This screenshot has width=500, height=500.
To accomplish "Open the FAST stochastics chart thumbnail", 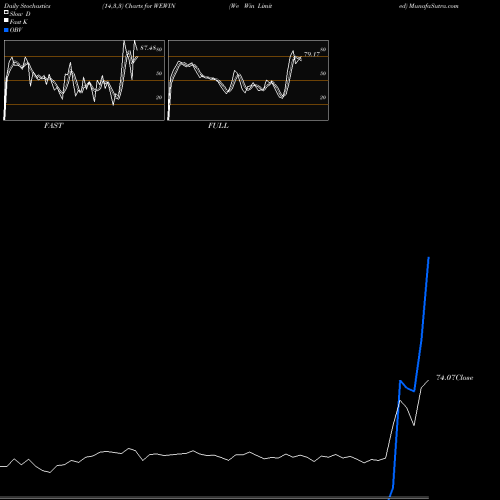I will coord(84,80).
